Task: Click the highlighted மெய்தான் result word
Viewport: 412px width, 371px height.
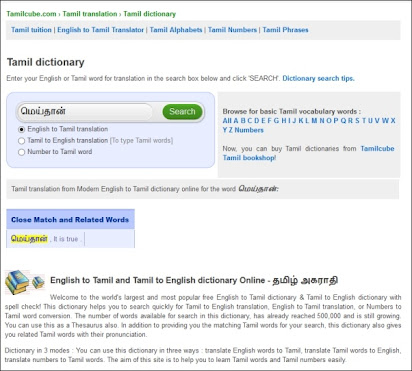Action: tap(29, 239)
